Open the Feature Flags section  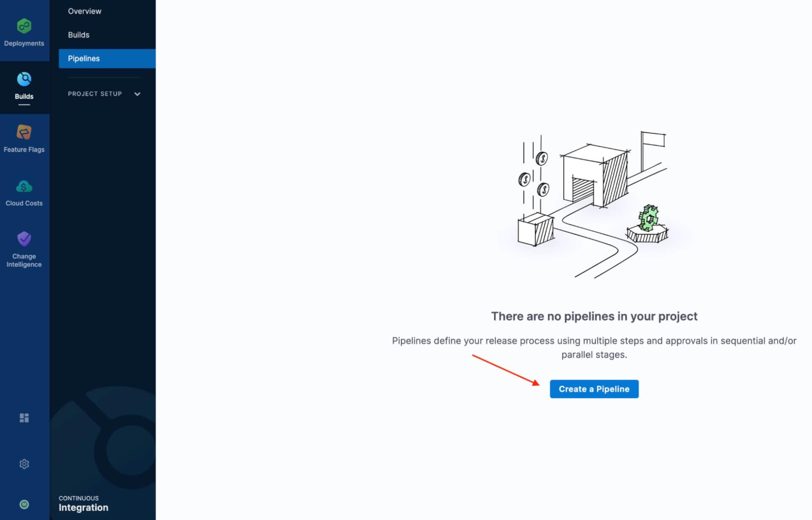coord(24,139)
